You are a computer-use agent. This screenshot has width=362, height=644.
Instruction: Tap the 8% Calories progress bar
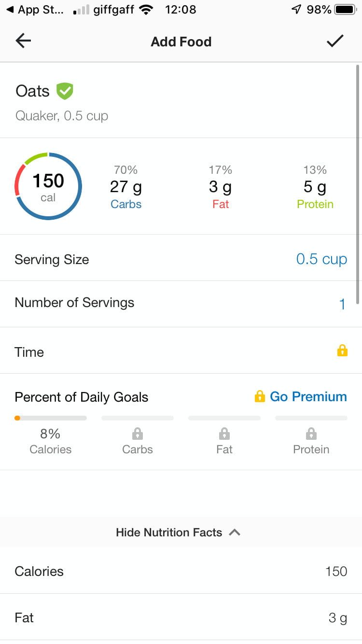coord(51,418)
